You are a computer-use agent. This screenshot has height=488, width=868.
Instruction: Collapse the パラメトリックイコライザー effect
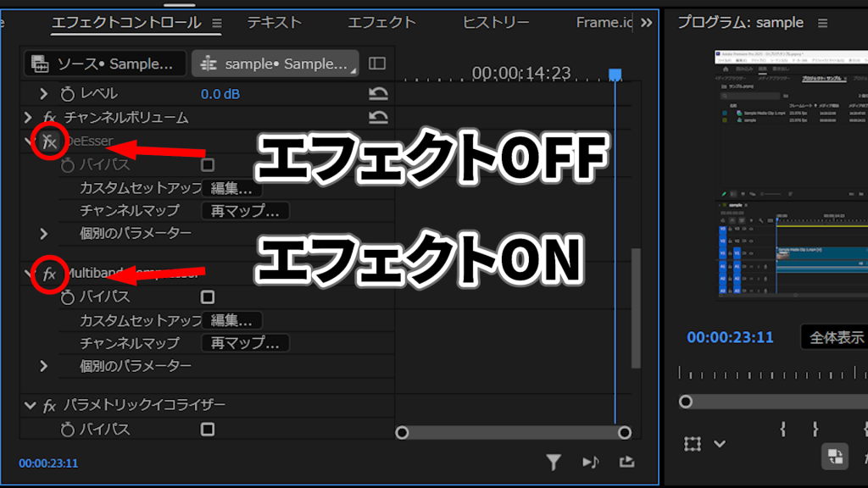coord(31,406)
